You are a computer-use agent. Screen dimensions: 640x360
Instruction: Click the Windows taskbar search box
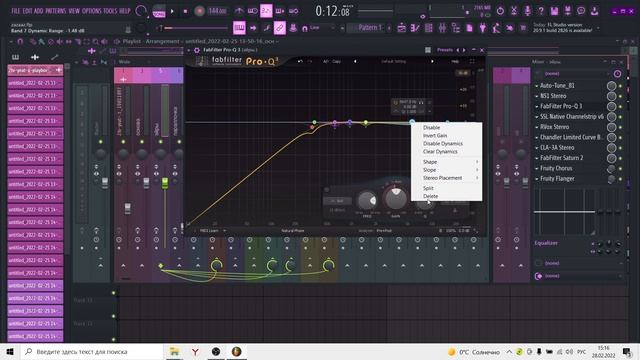91,351
